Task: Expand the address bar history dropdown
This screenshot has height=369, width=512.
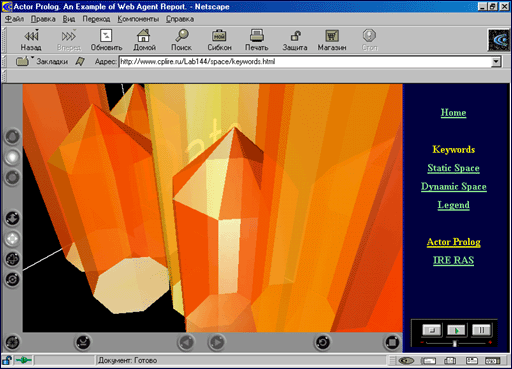Action: tap(496, 62)
